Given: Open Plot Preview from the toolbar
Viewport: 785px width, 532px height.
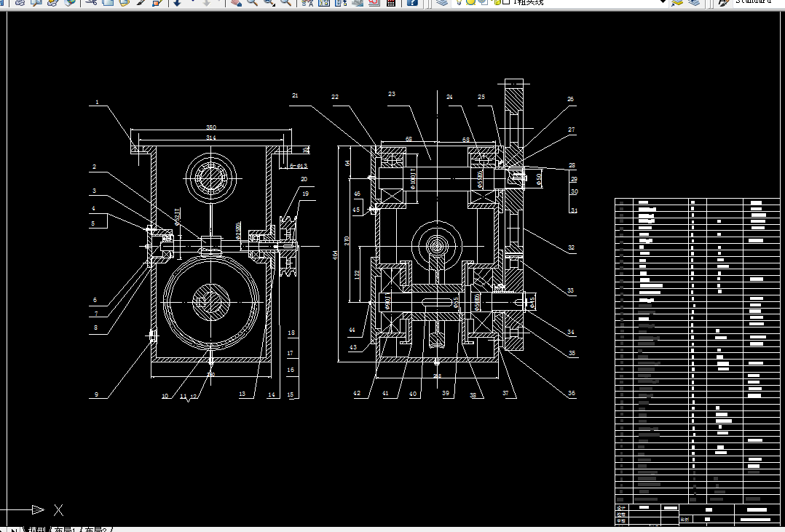Looking at the screenshot, I should point(36,2).
